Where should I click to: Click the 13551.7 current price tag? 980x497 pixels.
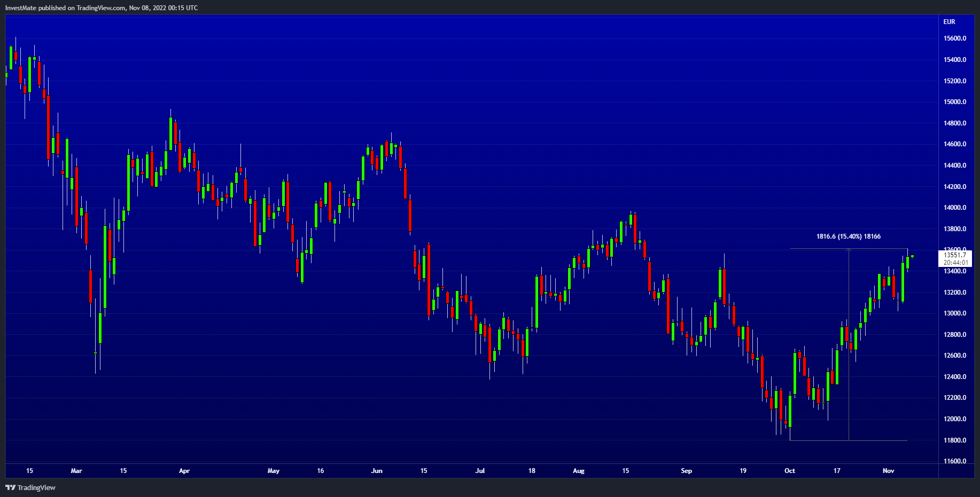tap(955, 255)
